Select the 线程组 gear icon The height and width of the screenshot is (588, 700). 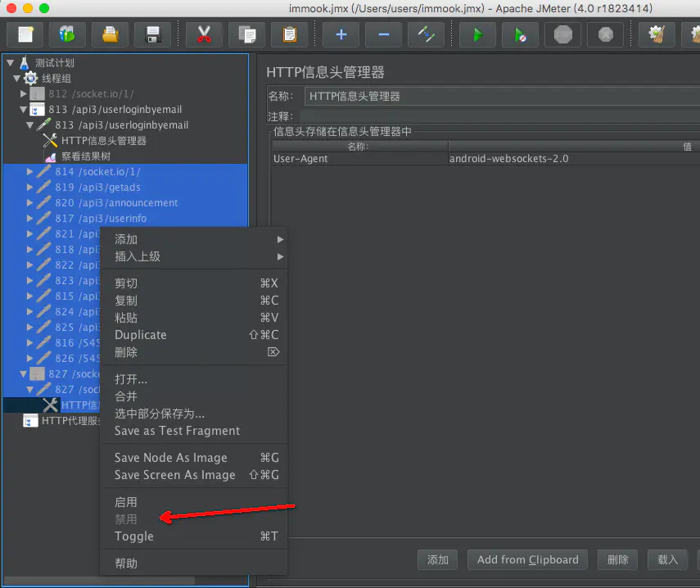[x=30, y=78]
